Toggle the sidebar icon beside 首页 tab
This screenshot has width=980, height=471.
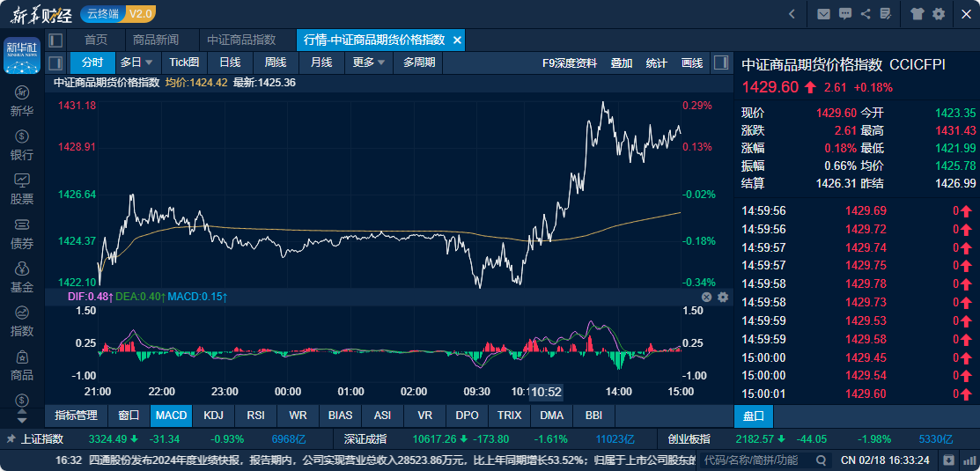55,40
